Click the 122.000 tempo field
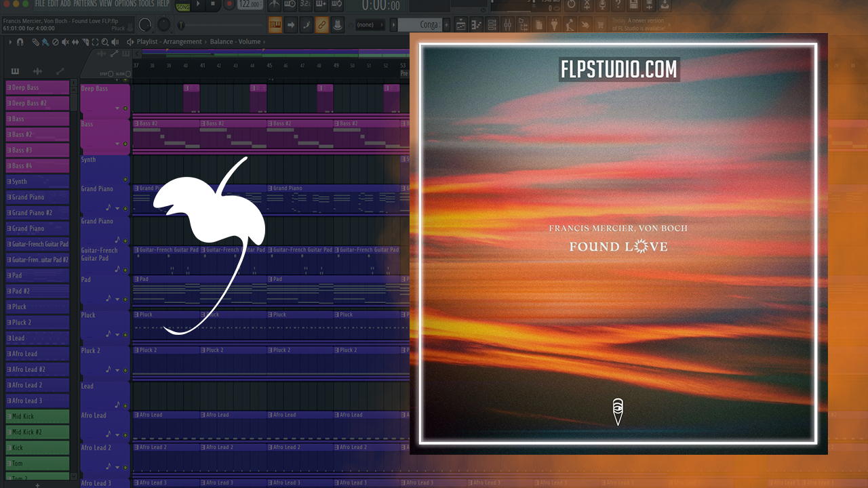This screenshot has width=868, height=488. pos(250,4)
